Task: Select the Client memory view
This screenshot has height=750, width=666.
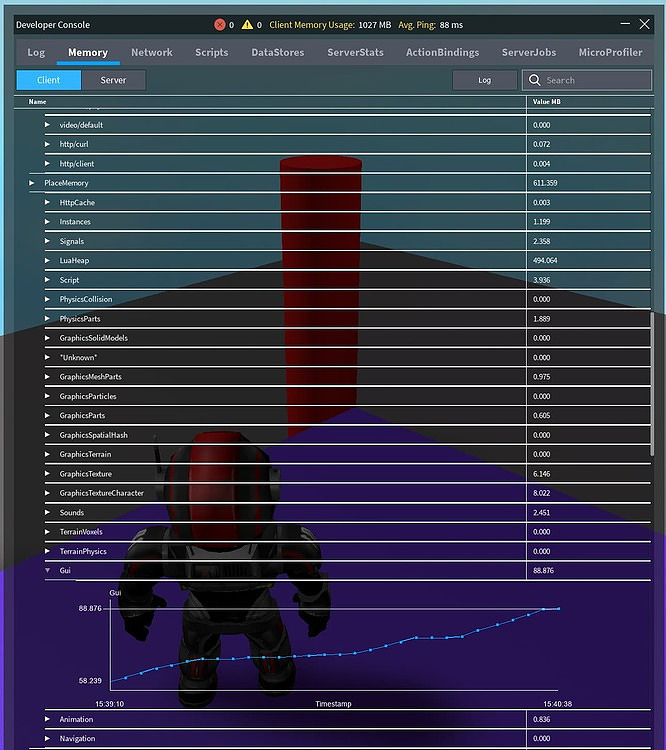Action: 48,80
